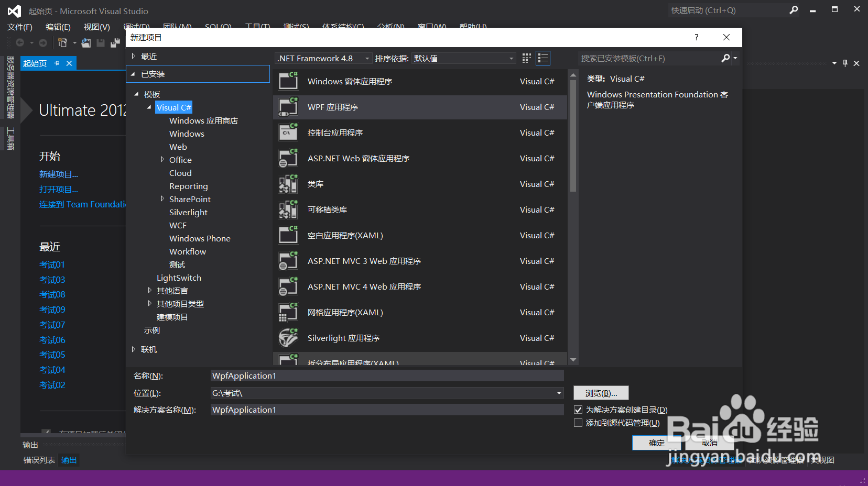The height and width of the screenshot is (486, 868).
Task: Select the 空白应用程序(XAML) template icon
Action: (288, 235)
